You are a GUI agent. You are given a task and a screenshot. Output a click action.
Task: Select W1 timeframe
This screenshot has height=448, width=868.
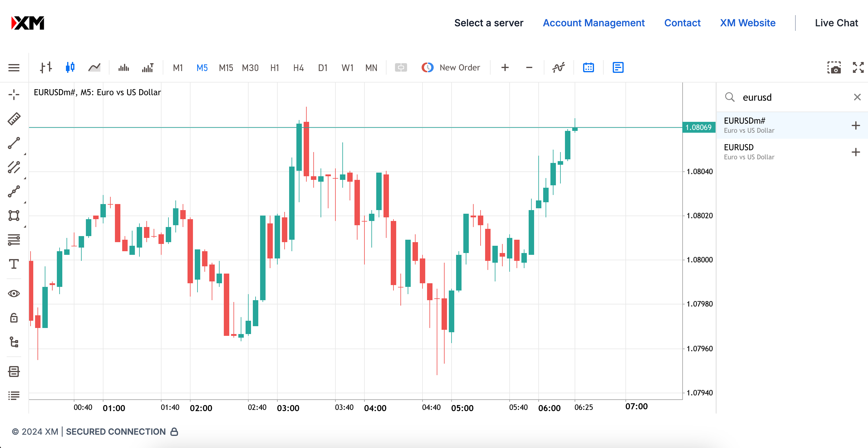348,68
